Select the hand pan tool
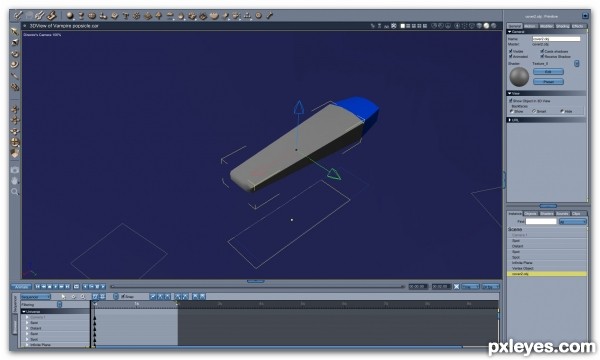The width and height of the screenshot is (600, 360). (x=15, y=181)
